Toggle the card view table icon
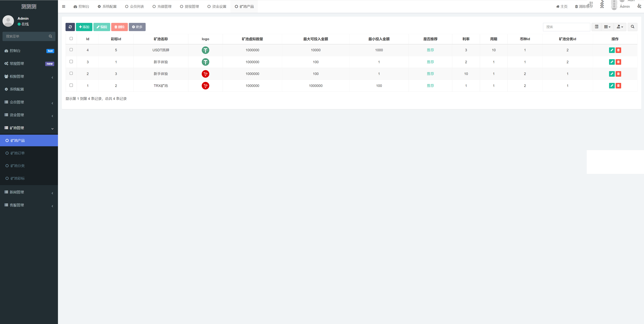644x324 pixels. pos(596,27)
